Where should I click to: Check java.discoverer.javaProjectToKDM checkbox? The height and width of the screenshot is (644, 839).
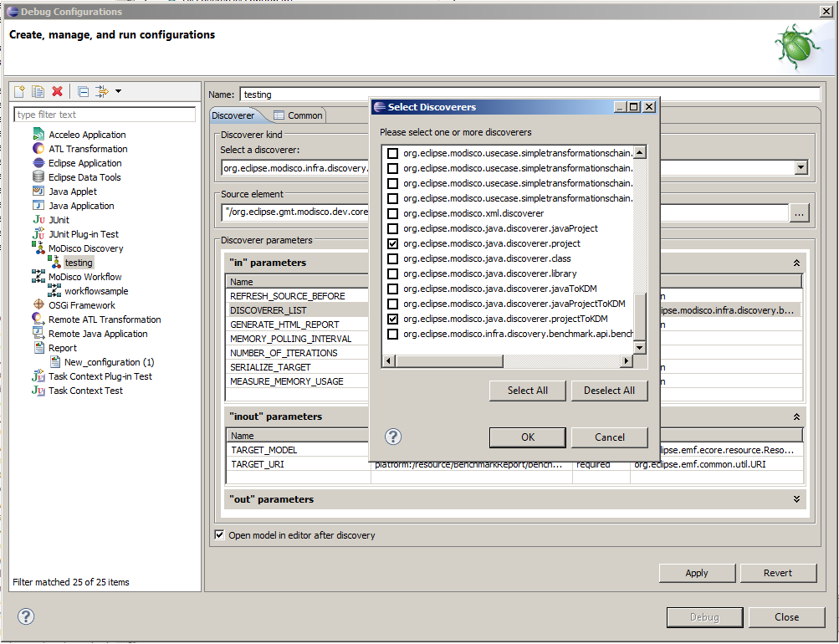click(393, 304)
